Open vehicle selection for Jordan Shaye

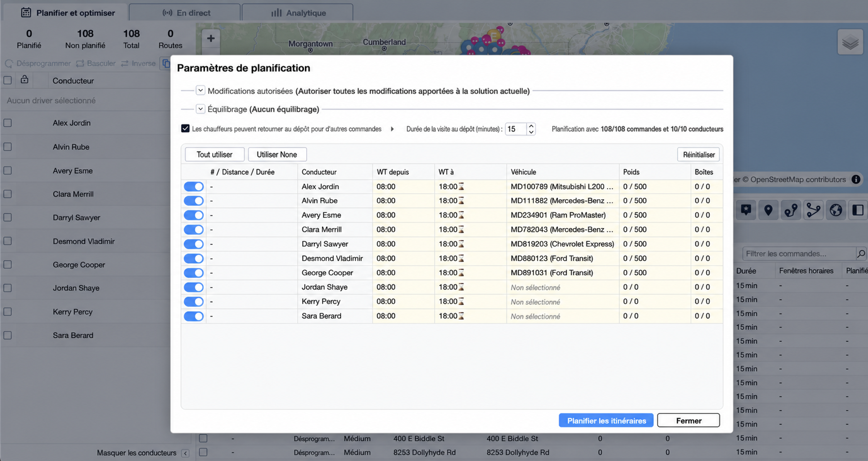563,287
